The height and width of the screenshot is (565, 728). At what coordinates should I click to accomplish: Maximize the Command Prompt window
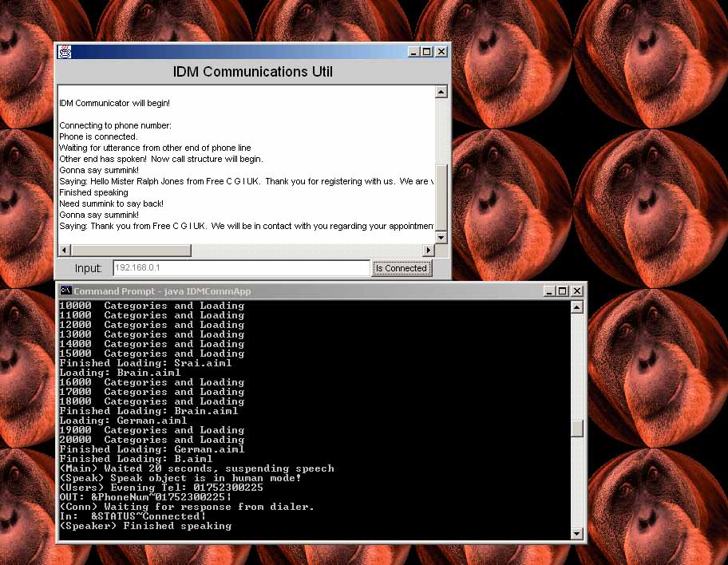563,291
